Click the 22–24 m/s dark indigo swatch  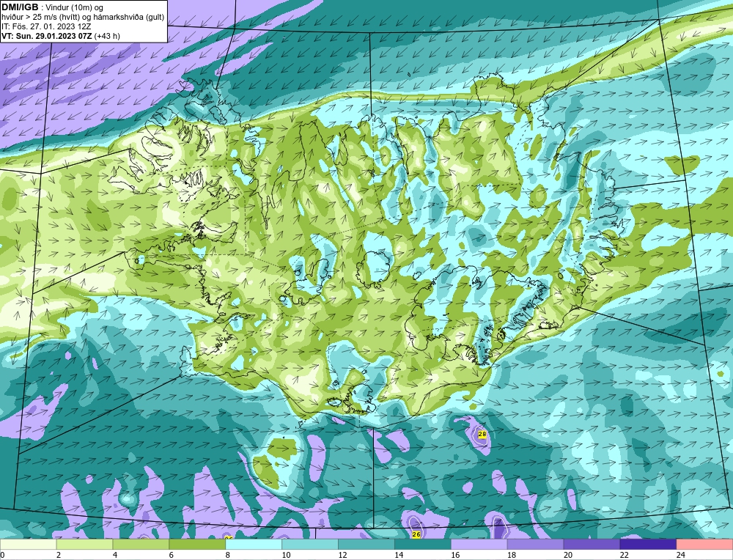648,545
